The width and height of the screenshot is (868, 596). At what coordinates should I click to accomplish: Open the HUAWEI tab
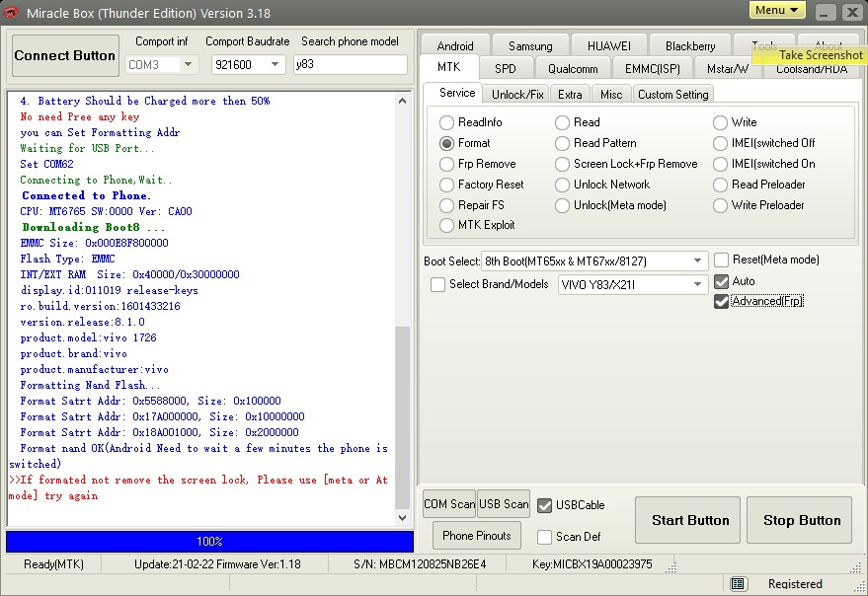tap(608, 46)
